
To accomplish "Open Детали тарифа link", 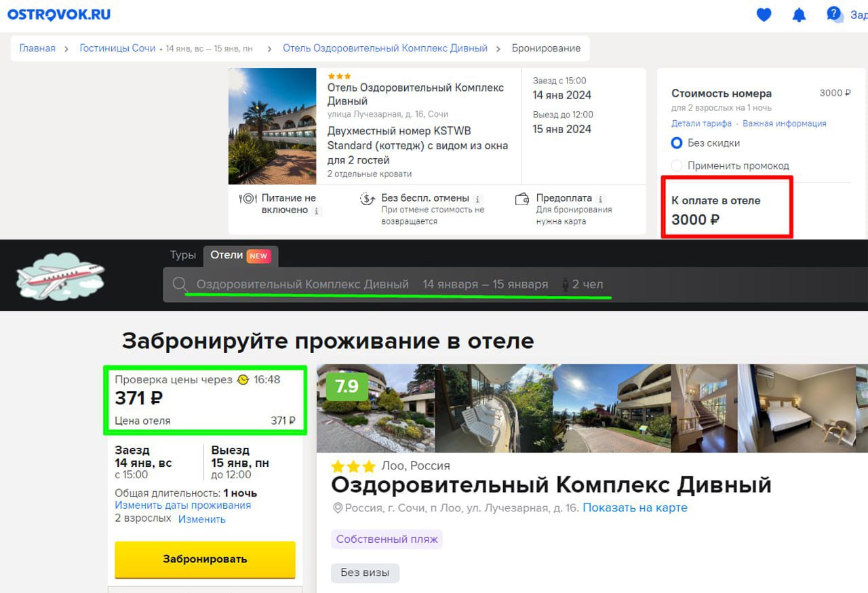I will [701, 123].
